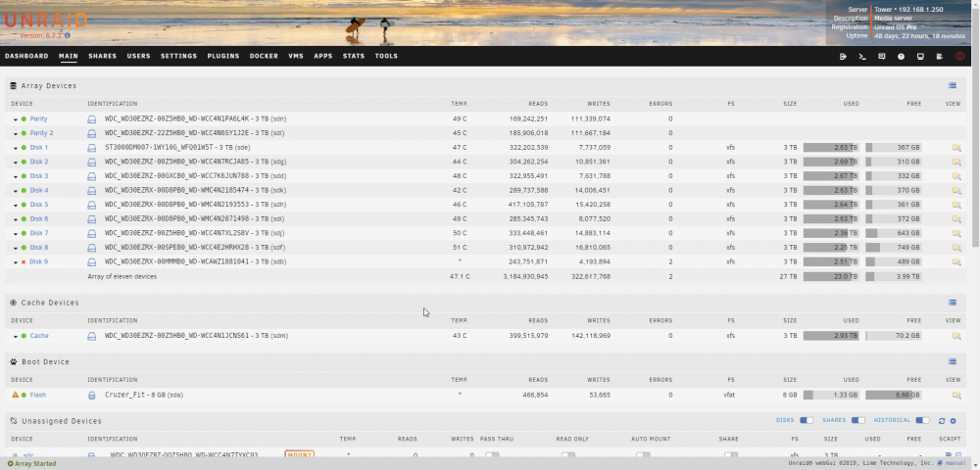Expand the Disk 4 dropdown arrow
The image size is (980, 470).
click(16, 191)
